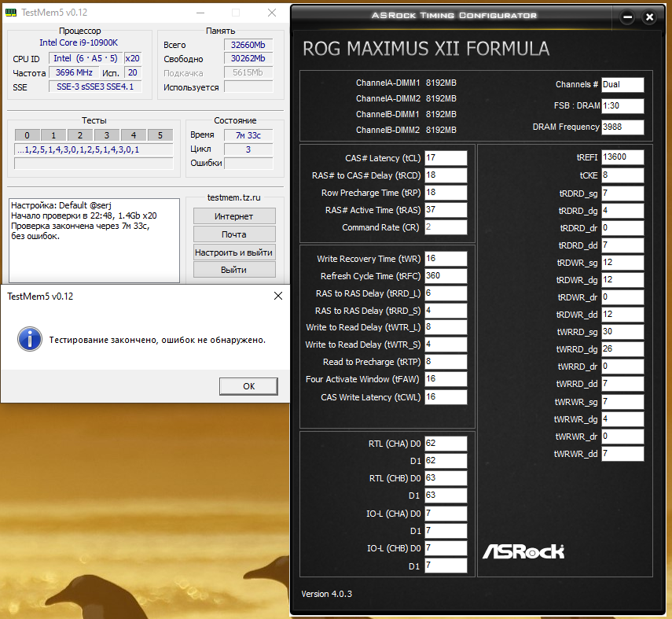Click the Интернет button
Image resolution: width=672 pixels, height=619 pixels.
(234, 216)
